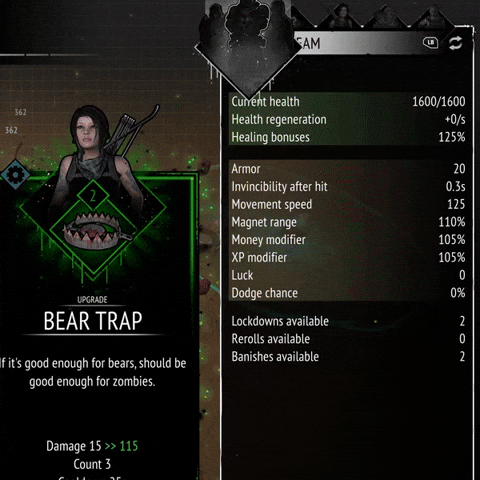
Task: Choose the Bear Trap upgrade title
Action: tap(93, 321)
